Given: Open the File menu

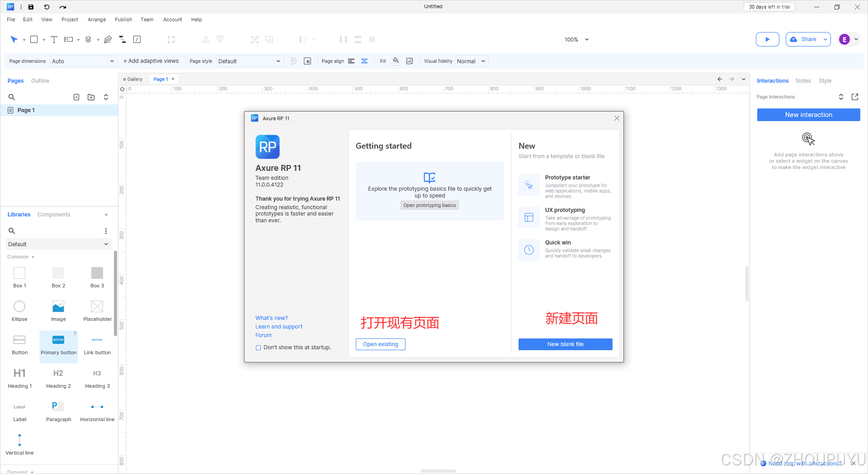Looking at the screenshot, I should coord(11,19).
